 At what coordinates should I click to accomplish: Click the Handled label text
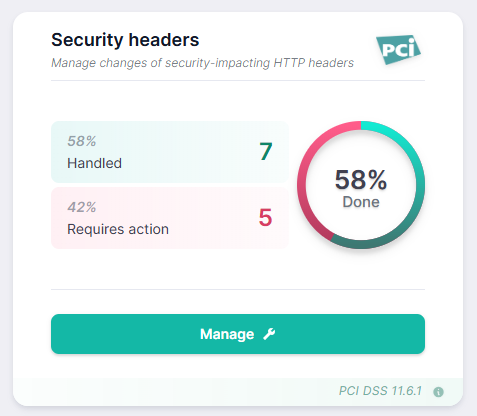[x=94, y=163]
